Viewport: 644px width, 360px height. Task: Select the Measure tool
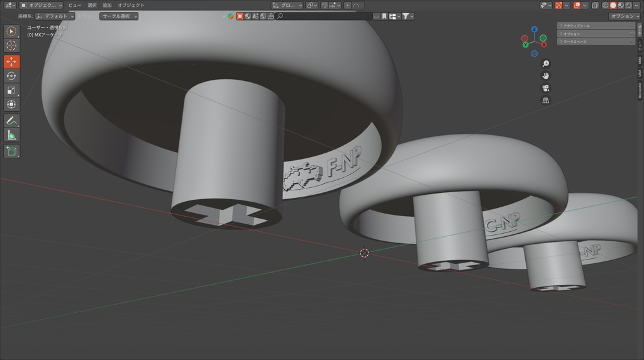[11, 135]
